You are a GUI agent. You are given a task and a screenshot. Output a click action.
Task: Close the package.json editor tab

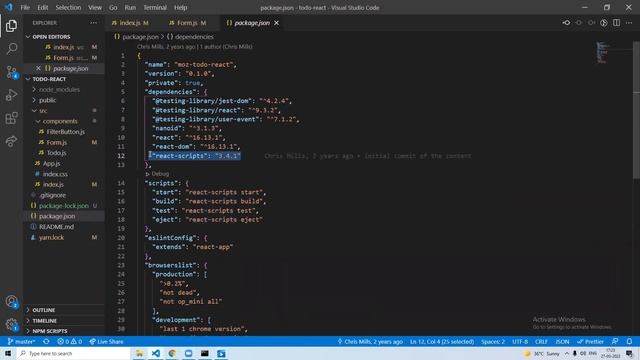click(276, 23)
